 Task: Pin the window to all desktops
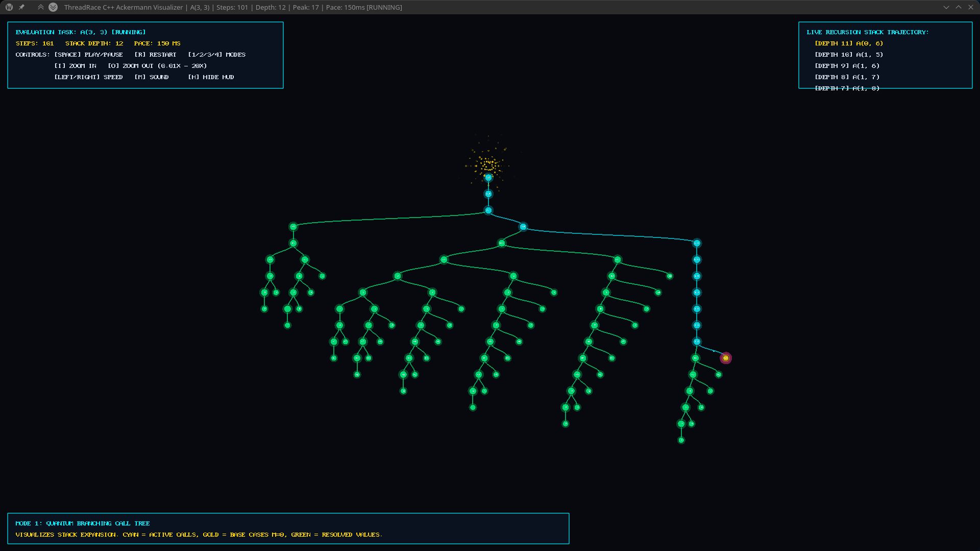pyautogui.click(x=21, y=7)
